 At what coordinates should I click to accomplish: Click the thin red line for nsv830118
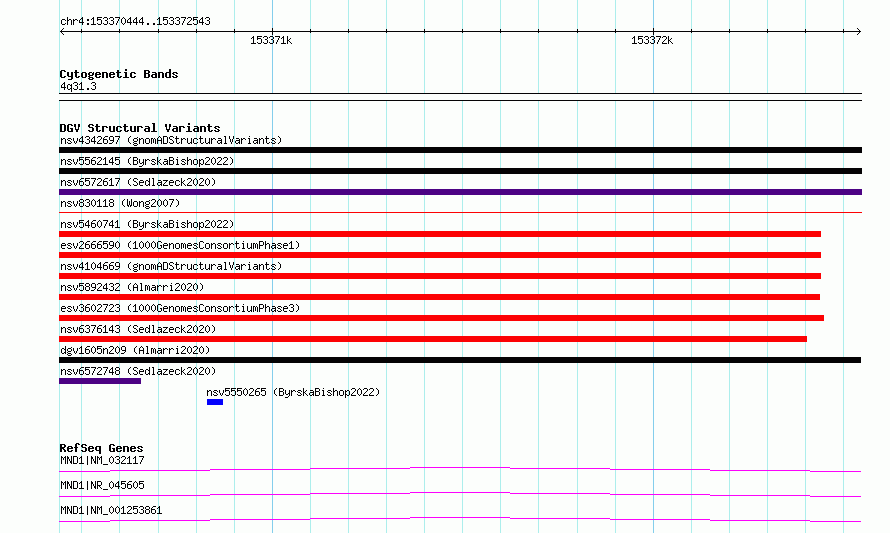(x=460, y=212)
